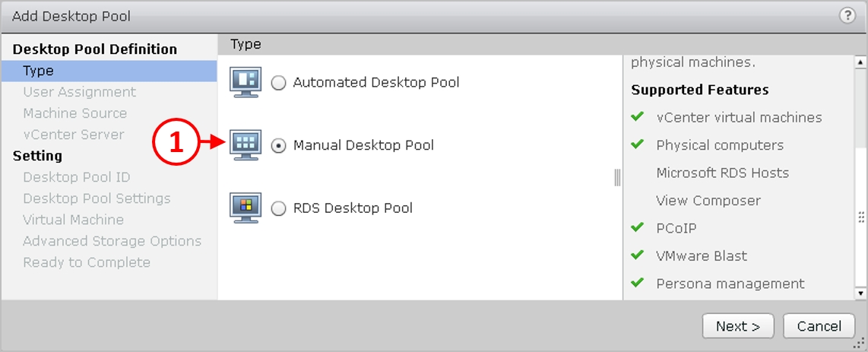Click the vertical splitter handle between panels
868x352 pixels.
pos(617,178)
